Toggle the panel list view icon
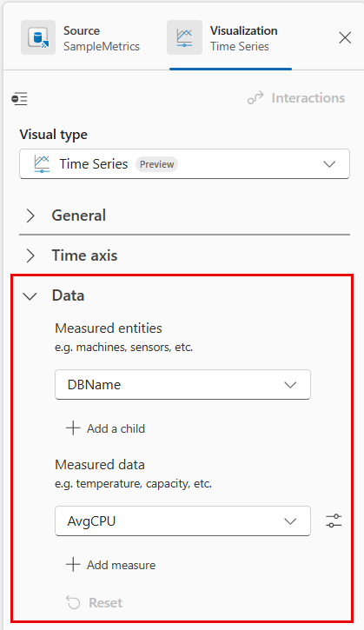This screenshot has width=364, height=630. click(x=19, y=98)
